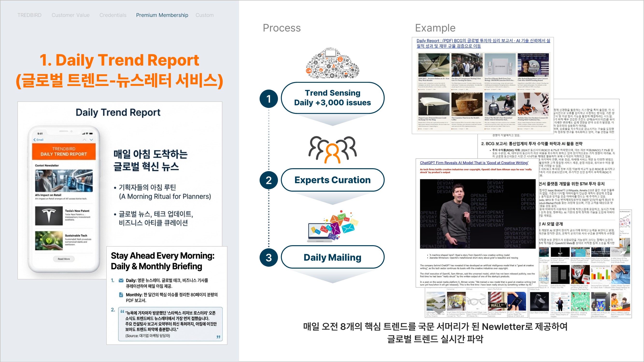
Task: Click the 'Stay Ahead Every Morning' heading
Action: [x=163, y=261]
